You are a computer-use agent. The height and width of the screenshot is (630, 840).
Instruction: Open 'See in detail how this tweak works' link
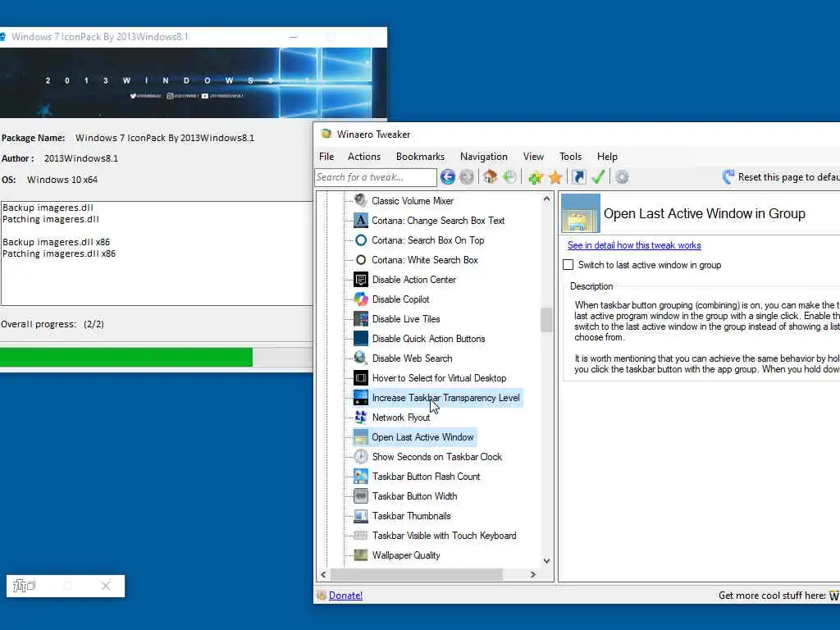click(x=634, y=244)
